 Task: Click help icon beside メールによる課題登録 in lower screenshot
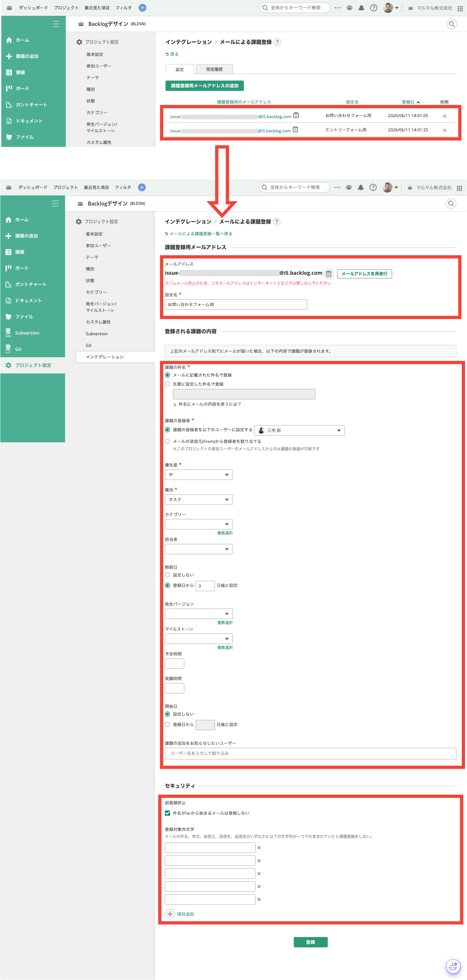click(277, 221)
